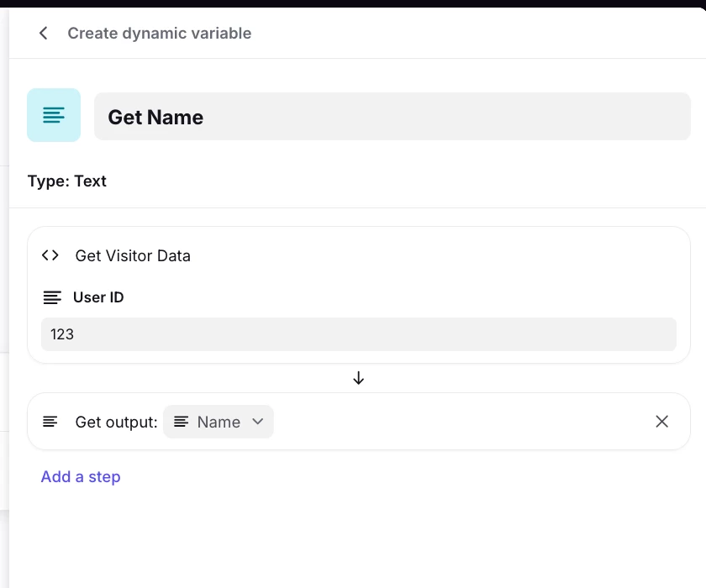This screenshot has width=706, height=588.
Task: Click the code brackets icon beside Get Visitor Data
Action: pyautogui.click(x=50, y=255)
